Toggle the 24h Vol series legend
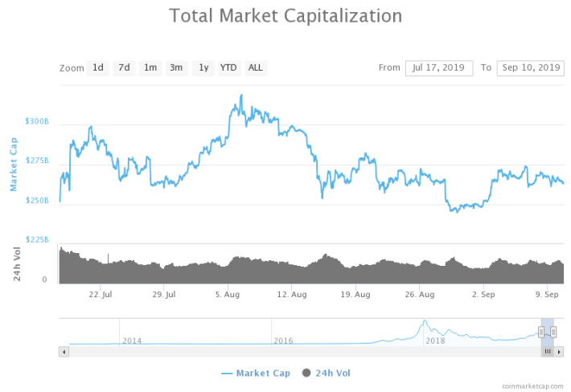 [327, 373]
